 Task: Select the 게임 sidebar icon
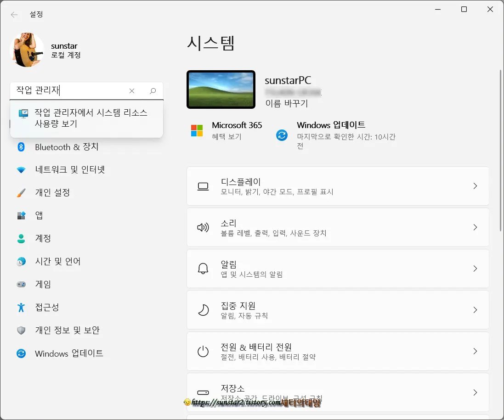point(21,284)
